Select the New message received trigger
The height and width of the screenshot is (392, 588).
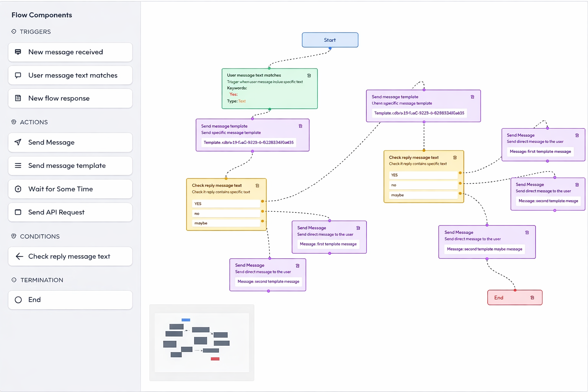70,52
